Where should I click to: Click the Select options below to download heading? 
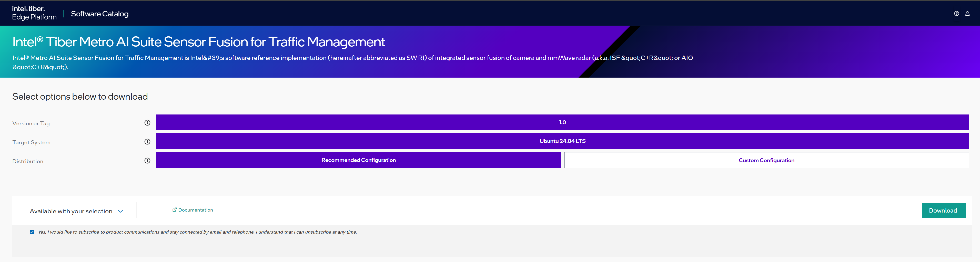[80, 97]
